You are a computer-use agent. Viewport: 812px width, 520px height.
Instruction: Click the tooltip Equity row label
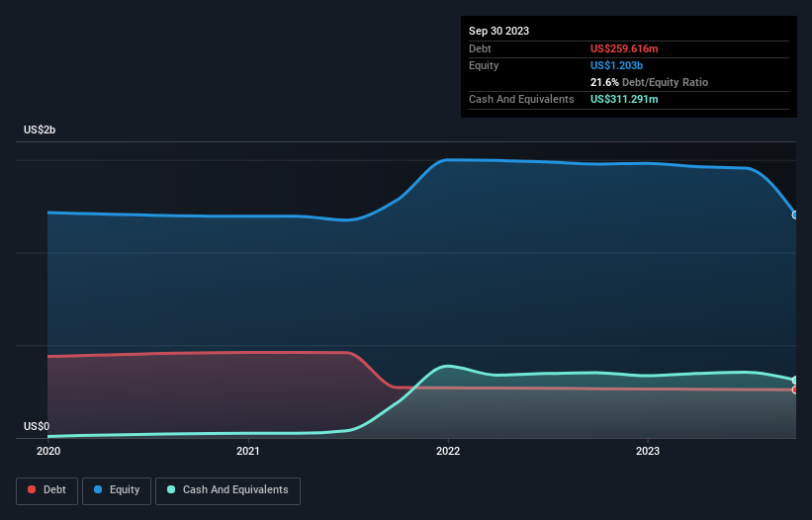[484, 65]
